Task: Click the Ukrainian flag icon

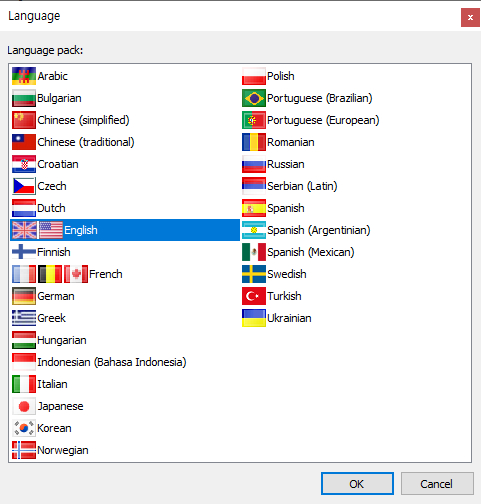Action: (254, 318)
